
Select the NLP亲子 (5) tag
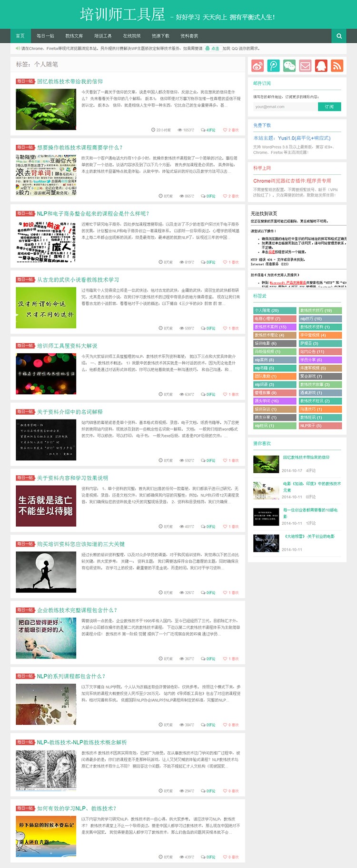[x=320, y=426]
